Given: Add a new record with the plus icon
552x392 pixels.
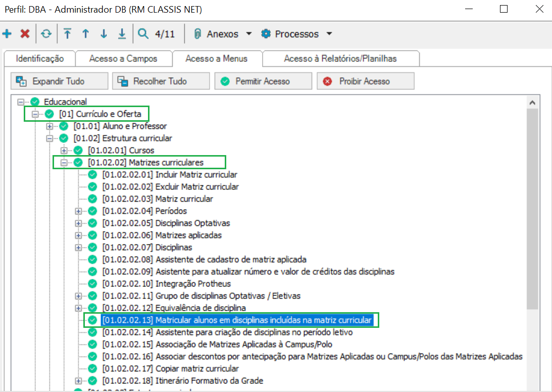Looking at the screenshot, I should pos(7,34).
